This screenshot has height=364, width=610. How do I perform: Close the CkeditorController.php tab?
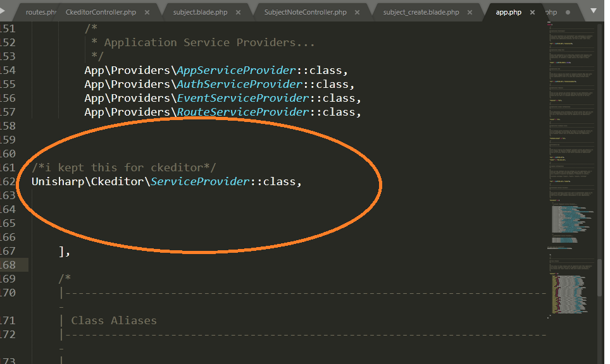(x=147, y=12)
